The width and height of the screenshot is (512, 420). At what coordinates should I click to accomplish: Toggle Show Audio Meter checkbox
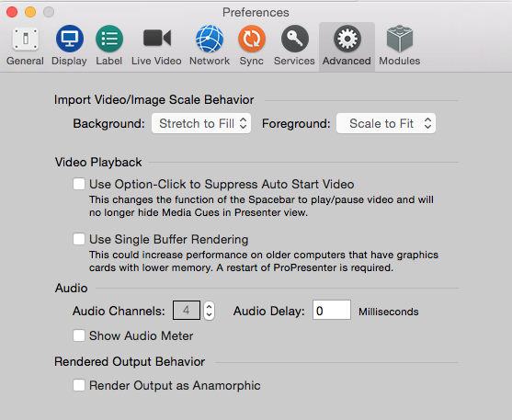tap(79, 335)
